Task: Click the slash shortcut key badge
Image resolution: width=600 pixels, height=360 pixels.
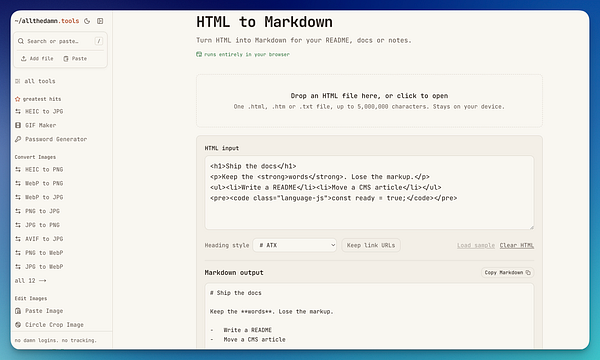Action: 98,41
